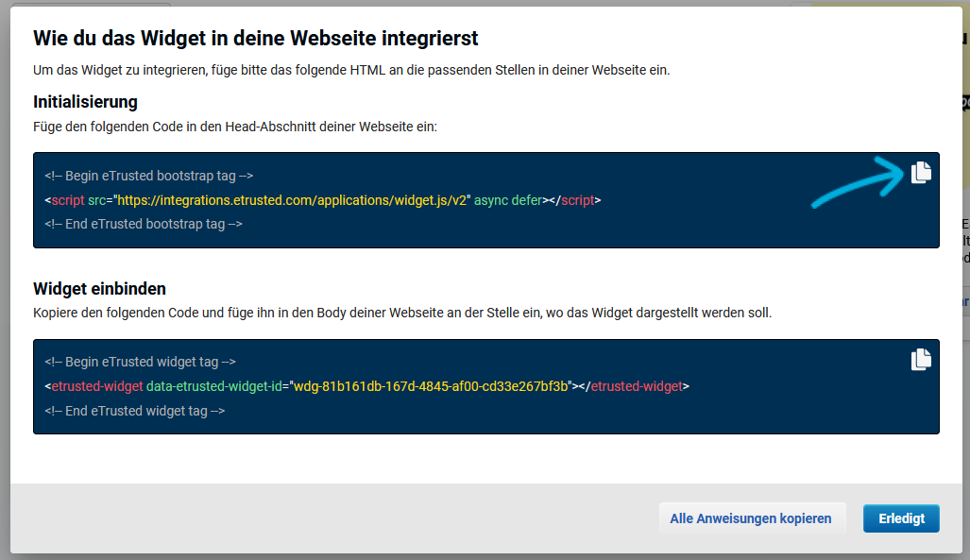970x560 pixels.
Task: Click the closing etrusted-widget tag
Action: pyautogui.click(x=634, y=386)
